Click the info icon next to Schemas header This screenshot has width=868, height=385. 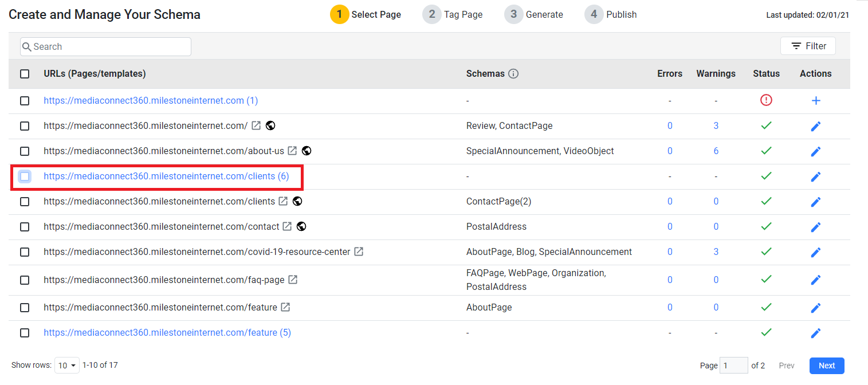tap(514, 73)
